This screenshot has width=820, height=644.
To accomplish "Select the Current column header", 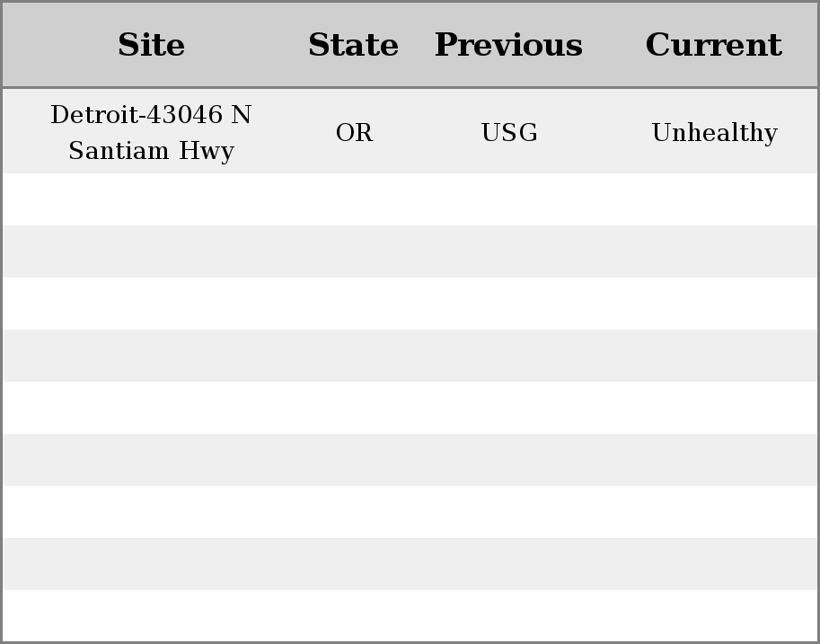I will coord(714,45).
